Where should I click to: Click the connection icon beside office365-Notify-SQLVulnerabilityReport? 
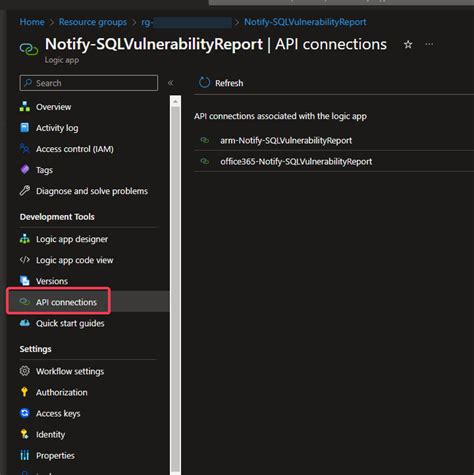(x=205, y=161)
